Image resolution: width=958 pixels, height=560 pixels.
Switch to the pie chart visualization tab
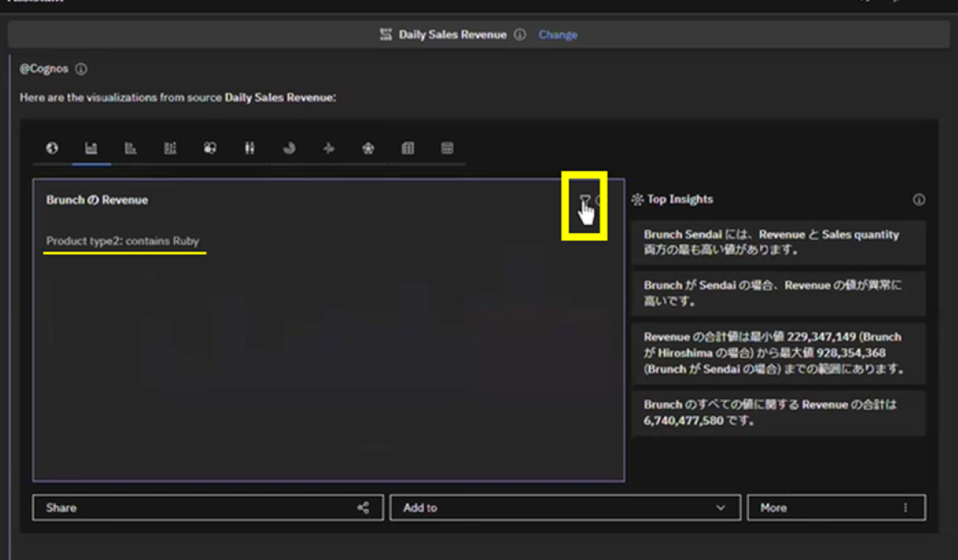(x=289, y=148)
